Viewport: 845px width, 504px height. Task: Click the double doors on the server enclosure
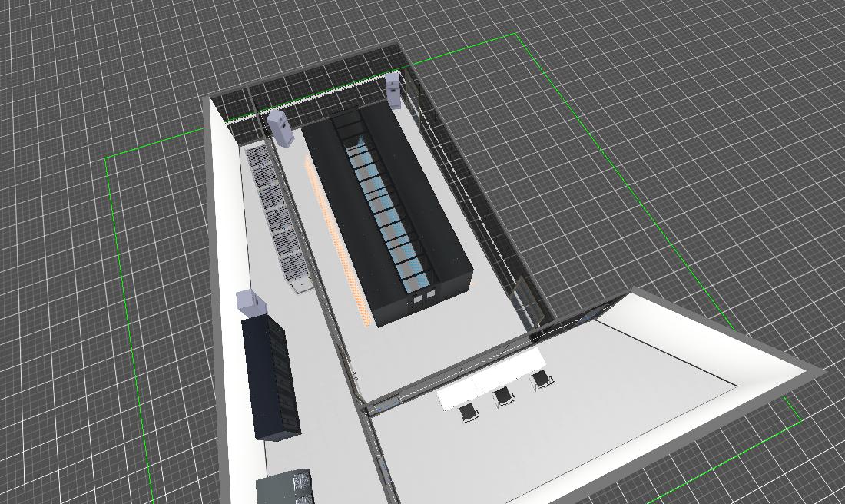419,297
